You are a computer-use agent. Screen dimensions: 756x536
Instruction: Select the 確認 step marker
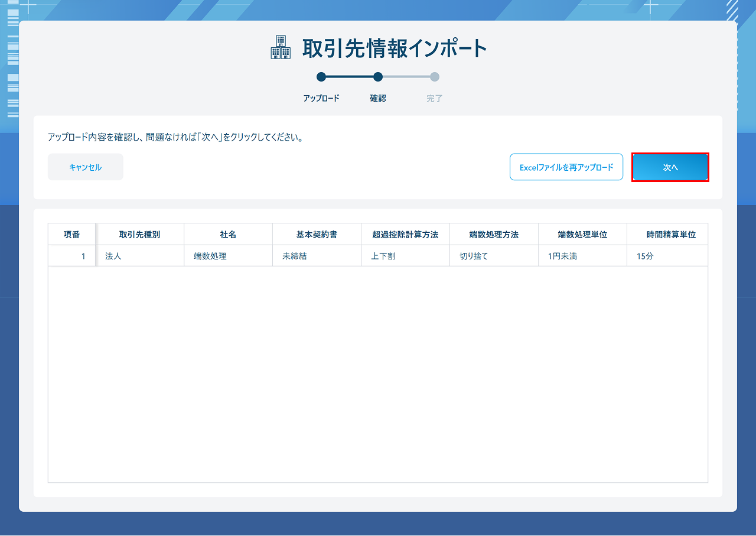coord(378,77)
